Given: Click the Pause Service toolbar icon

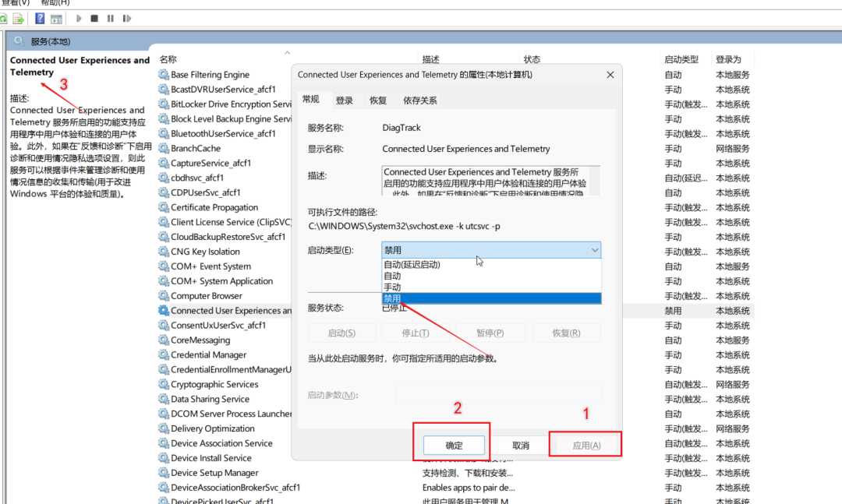Looking at the screenshot, I should click(110, 18).
